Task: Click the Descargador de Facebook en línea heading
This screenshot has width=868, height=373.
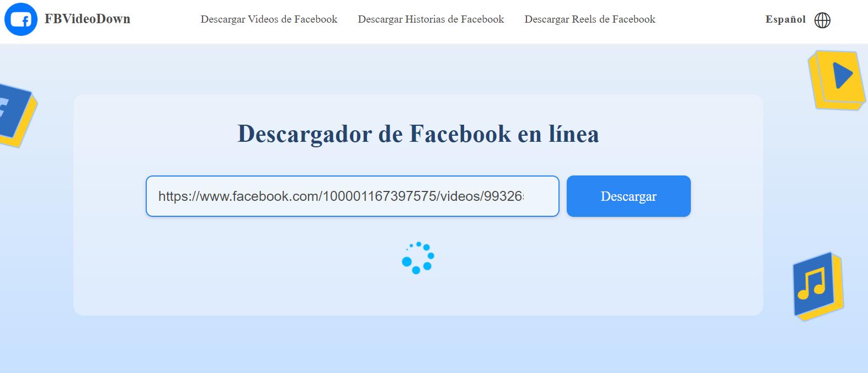Action: [x=418, y=134]
